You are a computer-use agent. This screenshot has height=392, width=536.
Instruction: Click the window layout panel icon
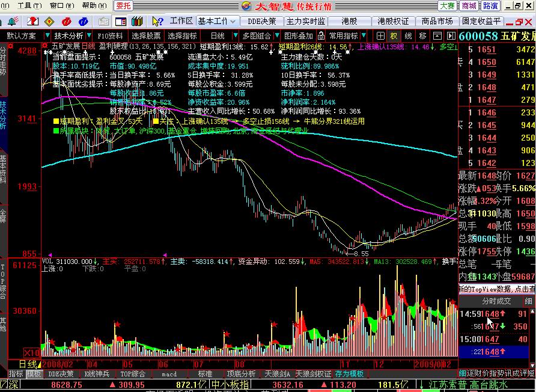(121, 22)
